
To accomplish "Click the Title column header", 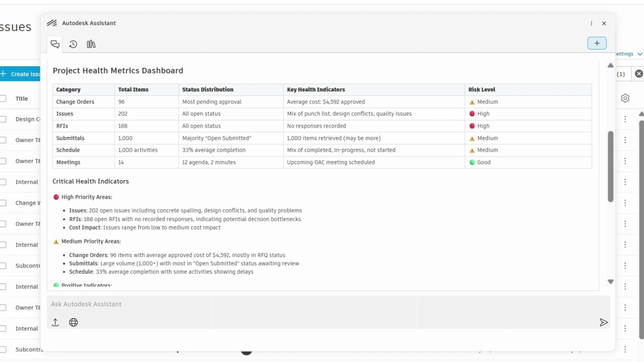I will 22,98.
